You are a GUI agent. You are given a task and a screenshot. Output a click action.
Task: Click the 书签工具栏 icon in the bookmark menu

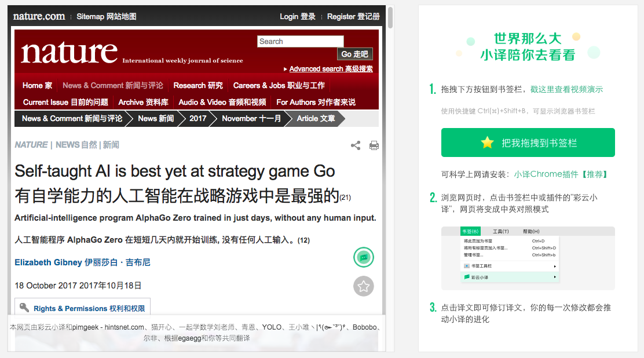coord(467,266)
